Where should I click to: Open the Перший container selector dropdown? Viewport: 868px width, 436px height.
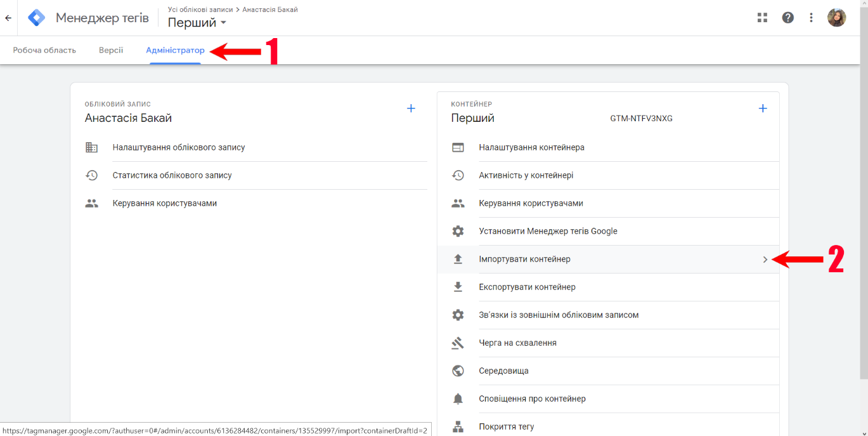(x=197, y=23)
